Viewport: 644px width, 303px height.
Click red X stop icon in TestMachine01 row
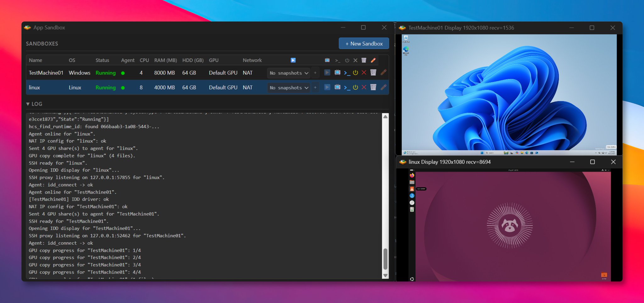pyautogui.click(x=364, y=73)
